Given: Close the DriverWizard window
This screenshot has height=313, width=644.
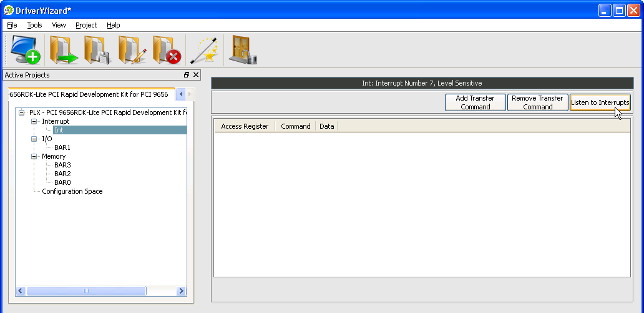Looking at the screenshot, I should (633, 10).
